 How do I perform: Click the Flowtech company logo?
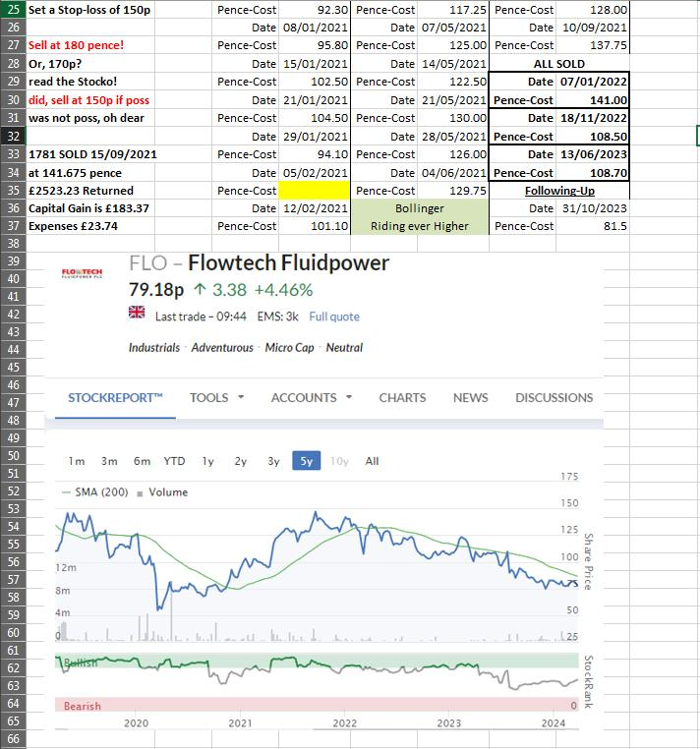82,273
